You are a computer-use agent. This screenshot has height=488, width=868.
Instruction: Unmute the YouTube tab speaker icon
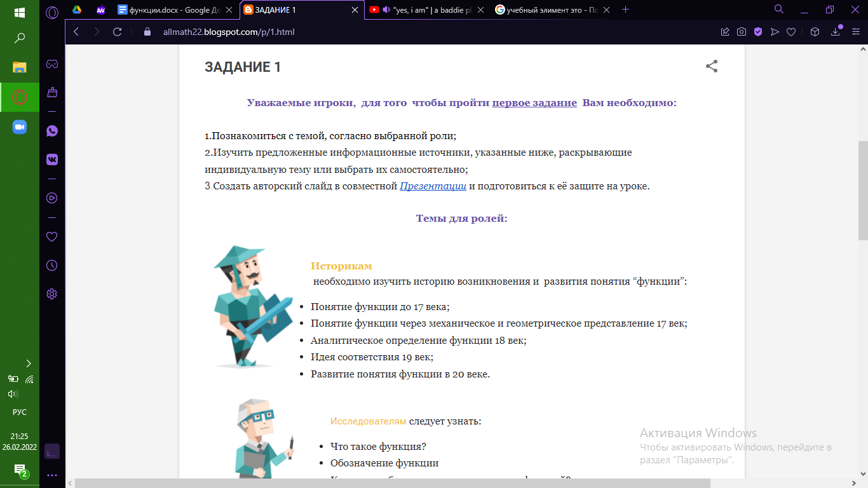click(x=386, y=10)
